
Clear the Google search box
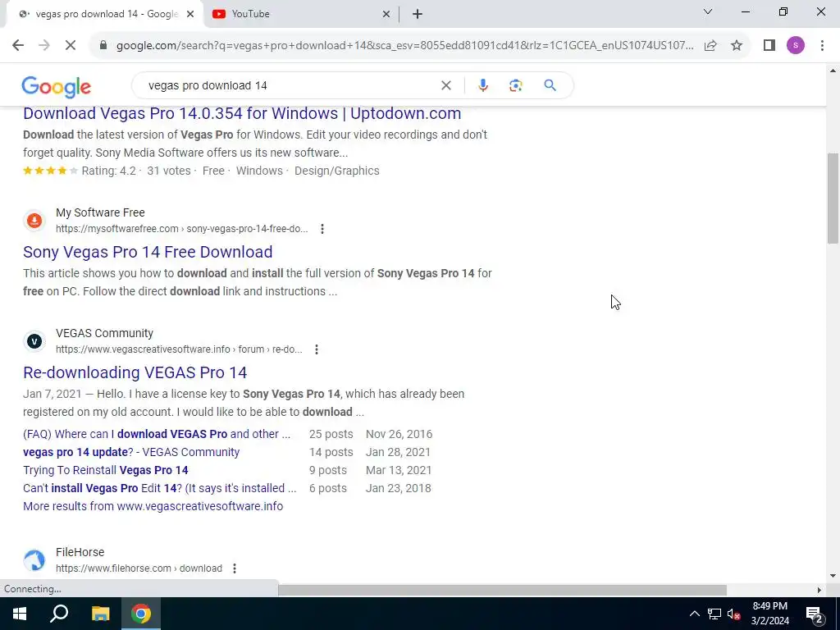coord(445,85)
